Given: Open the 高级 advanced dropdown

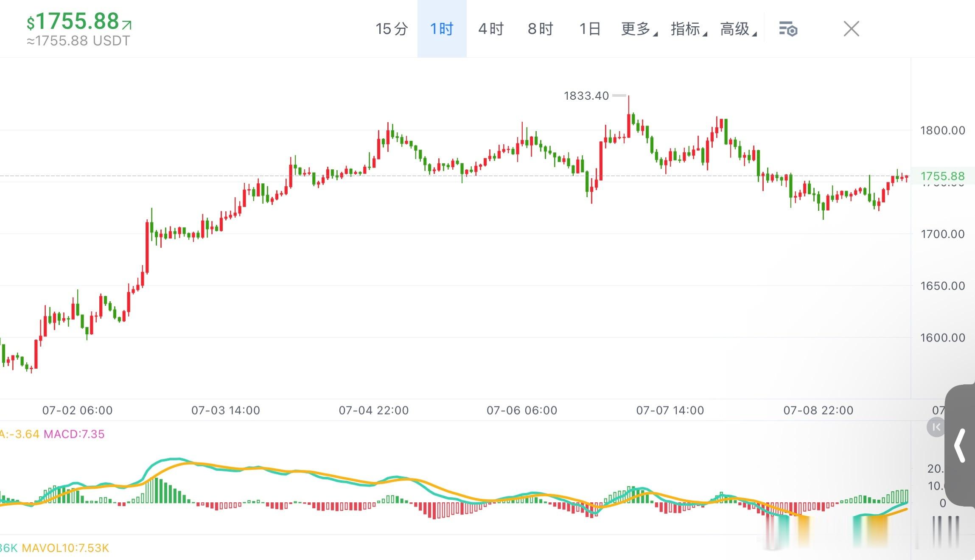Looking at the screenshot, I should [738, 29].
